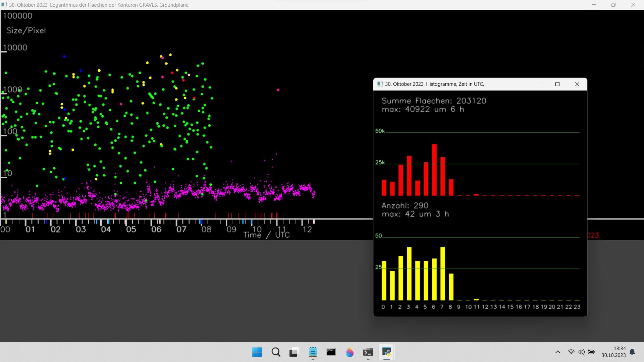
Task: Click the yellow histogram bar for hour 8
Action: [451, 287]
